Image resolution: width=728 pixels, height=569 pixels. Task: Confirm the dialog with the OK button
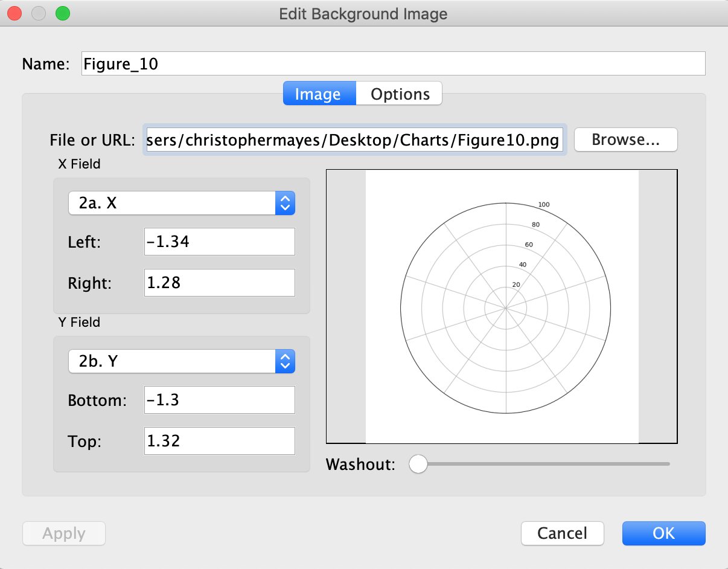tap(663, 533)
